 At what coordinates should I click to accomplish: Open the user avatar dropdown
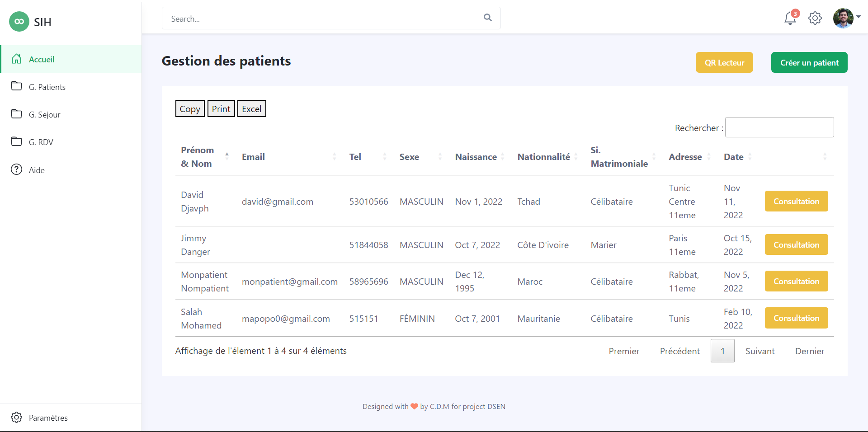(x=846, y=19)
